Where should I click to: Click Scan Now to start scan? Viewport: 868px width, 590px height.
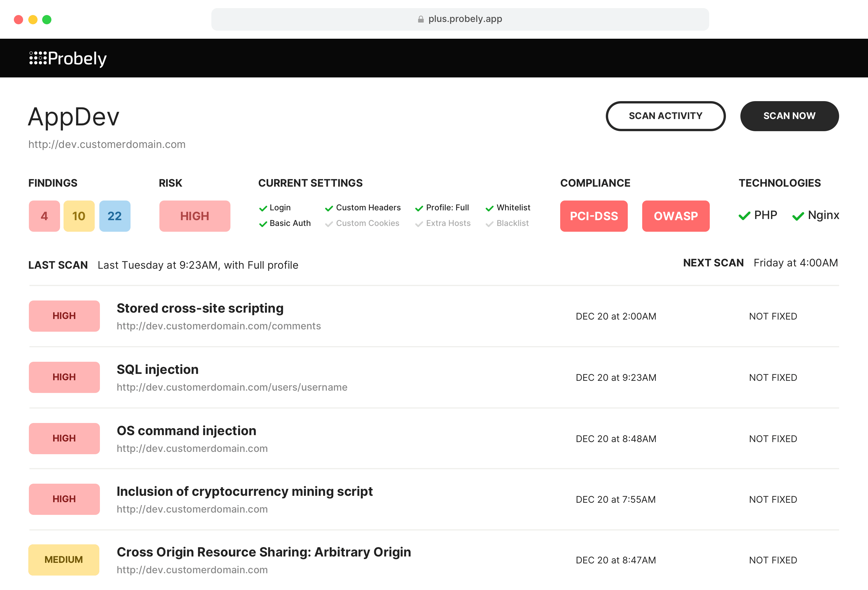789,115
